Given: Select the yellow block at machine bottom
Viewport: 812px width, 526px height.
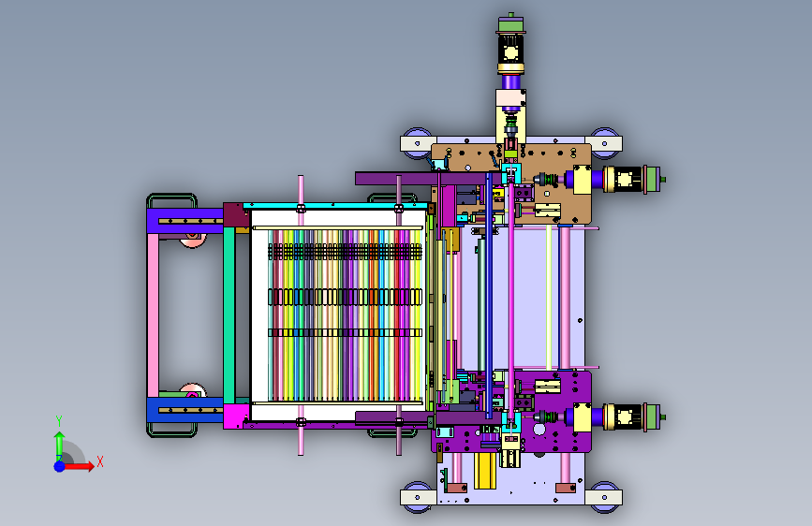Looking at the screenshot, I should click(485, 471).
